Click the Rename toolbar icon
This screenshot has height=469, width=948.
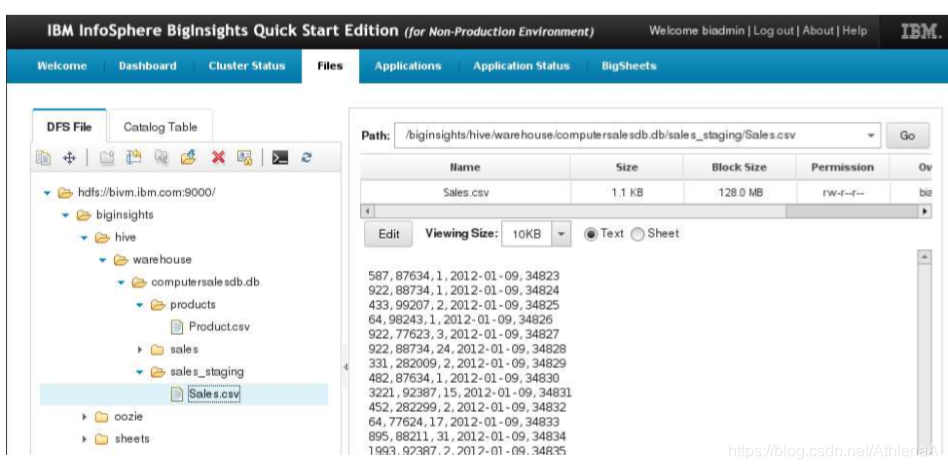click(134, 158)
